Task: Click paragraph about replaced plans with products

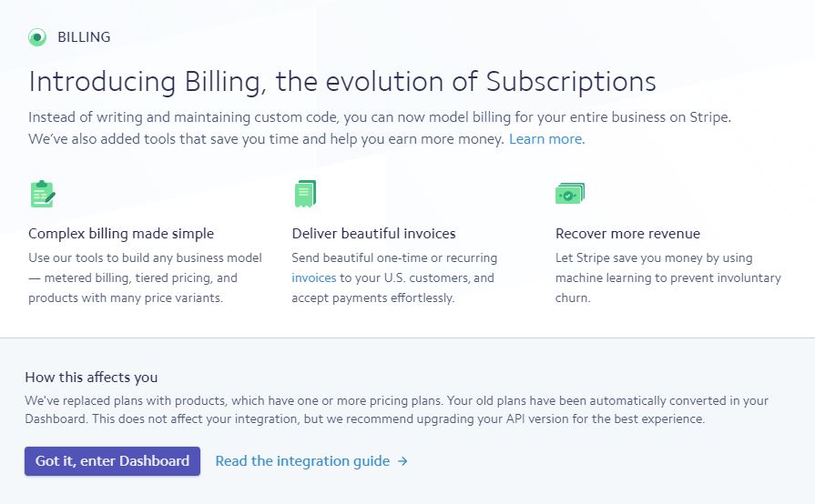Action: click(397, 409)
